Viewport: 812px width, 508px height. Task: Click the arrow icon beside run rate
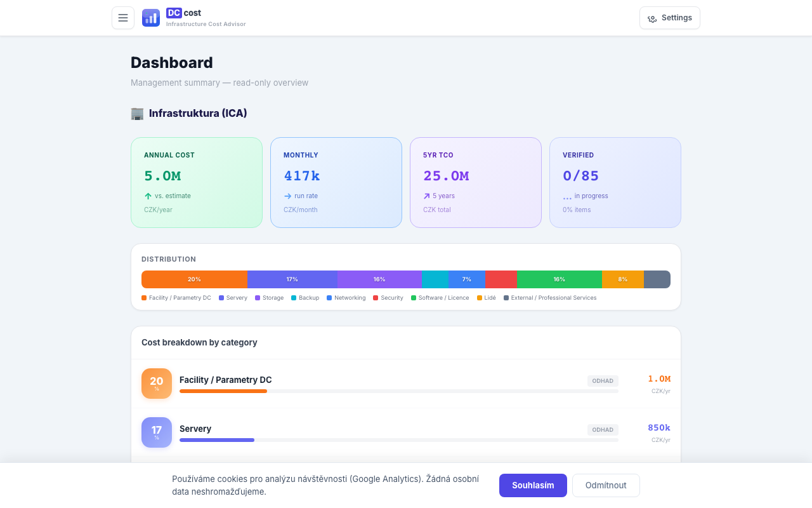pos(287,196)
